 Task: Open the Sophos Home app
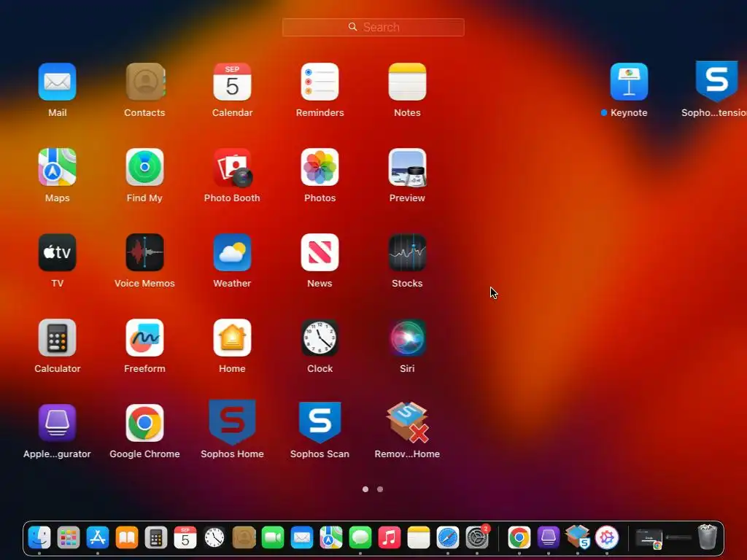(x=232, y=422)
